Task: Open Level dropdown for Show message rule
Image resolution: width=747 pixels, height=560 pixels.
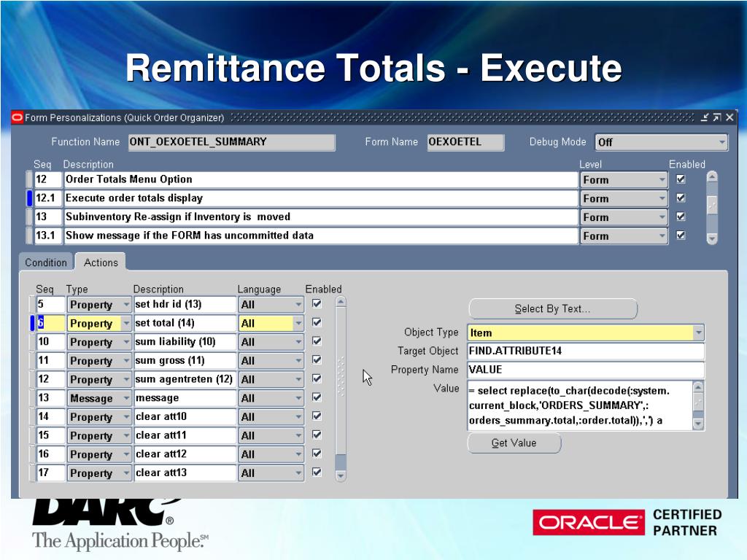Action: click(662, 236)
